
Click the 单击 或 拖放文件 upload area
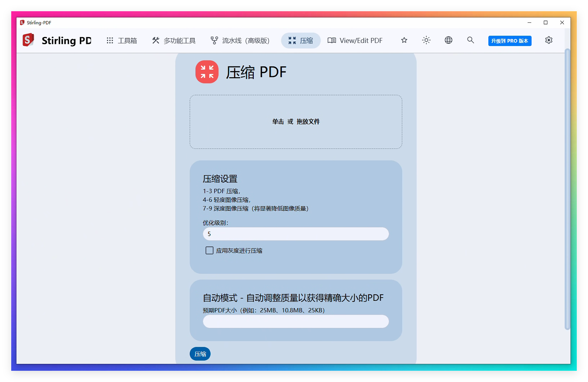[x=295, y=121]
